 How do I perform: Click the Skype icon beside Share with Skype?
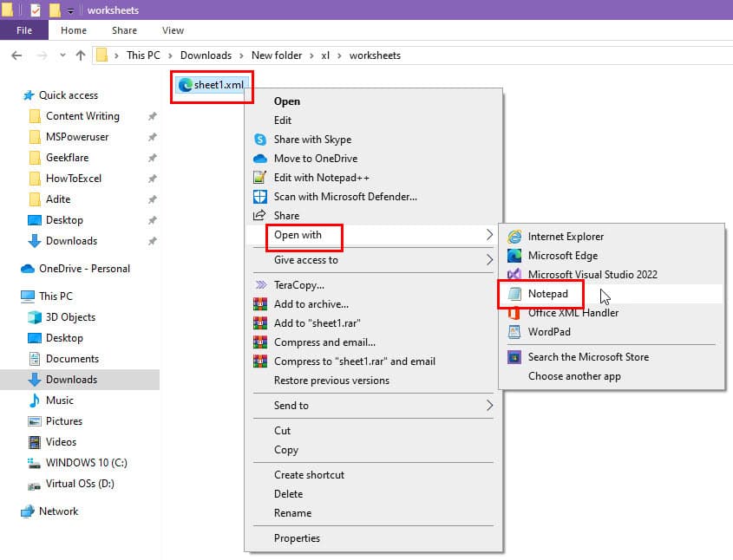click(x=260, y=140)
